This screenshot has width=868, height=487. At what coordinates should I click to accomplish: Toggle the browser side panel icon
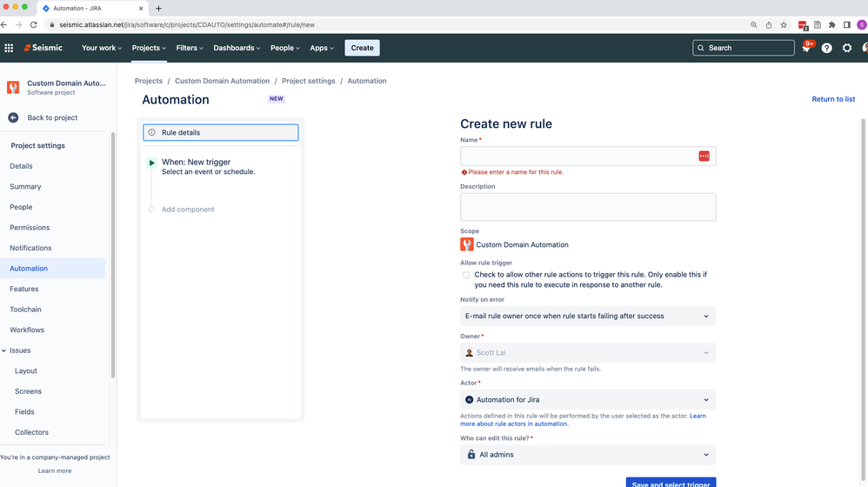click(846, 25)
